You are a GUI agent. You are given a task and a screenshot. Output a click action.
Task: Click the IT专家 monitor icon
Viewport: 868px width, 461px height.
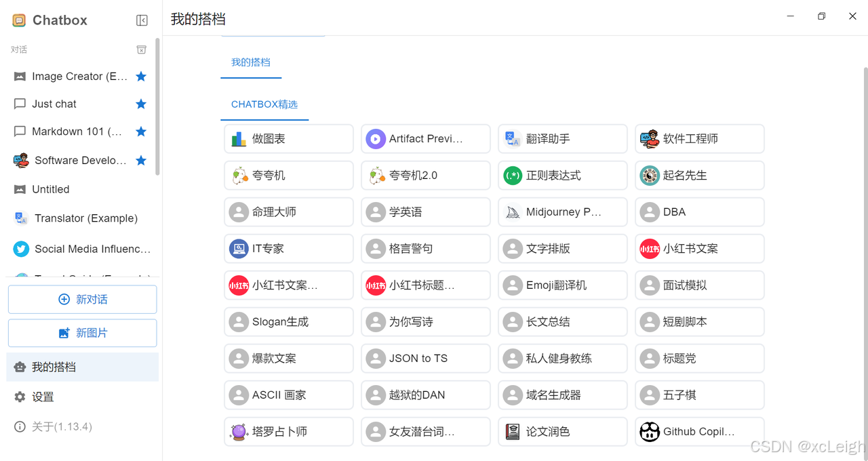tap(239, 249)
